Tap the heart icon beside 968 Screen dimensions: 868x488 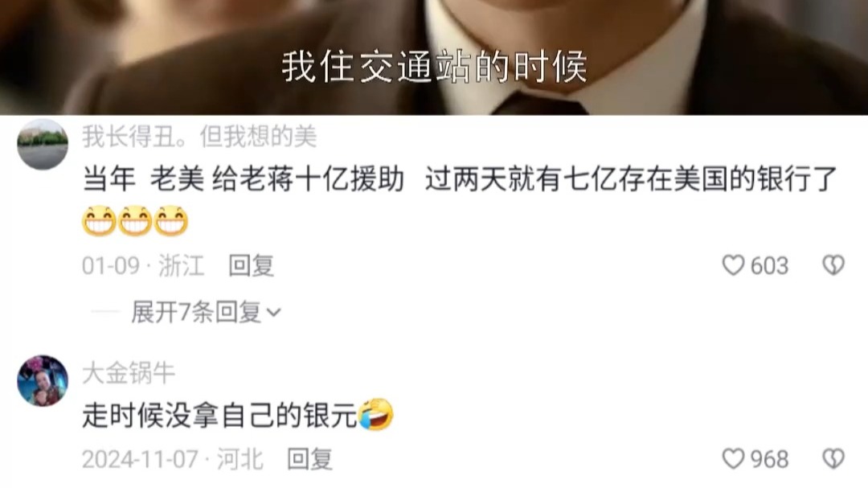click(x=733, y=458)
